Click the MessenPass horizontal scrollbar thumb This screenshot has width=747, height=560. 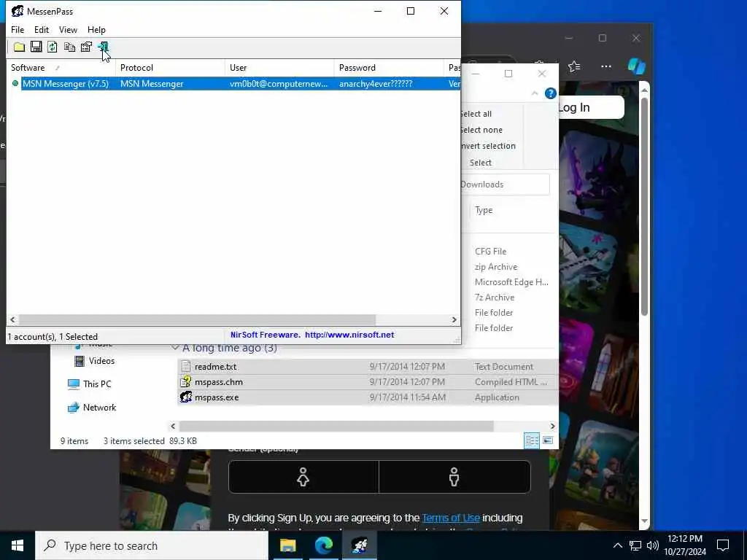click(x=197, y=320)
